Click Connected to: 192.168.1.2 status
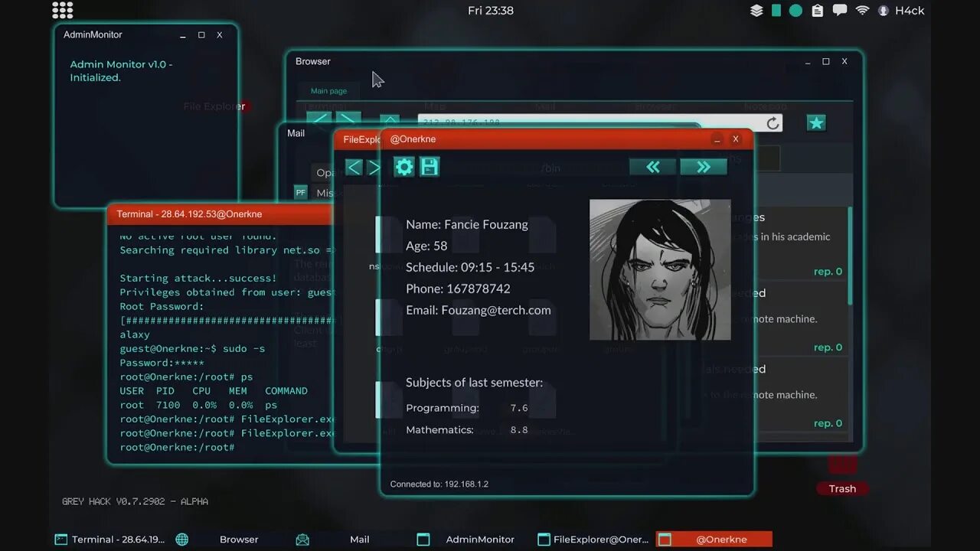This screenshot has width=980, height=551. pyautogui.click(x=439, y=484)
